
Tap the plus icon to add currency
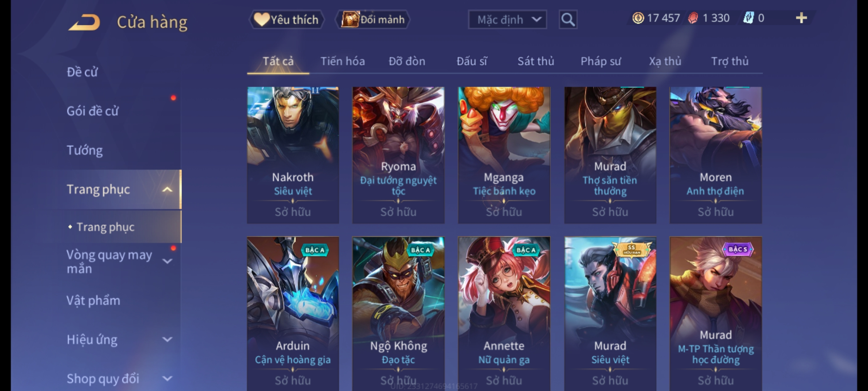point(801,18)
